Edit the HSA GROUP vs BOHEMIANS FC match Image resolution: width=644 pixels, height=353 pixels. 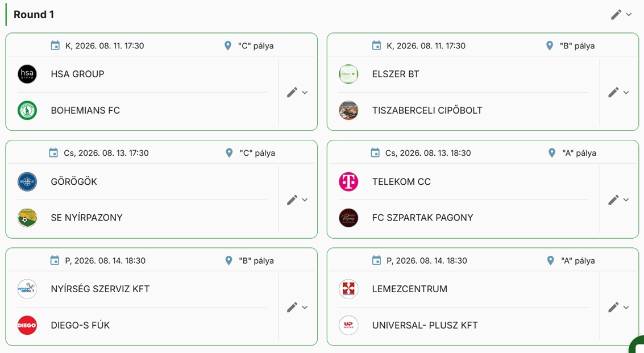(292, 93)
